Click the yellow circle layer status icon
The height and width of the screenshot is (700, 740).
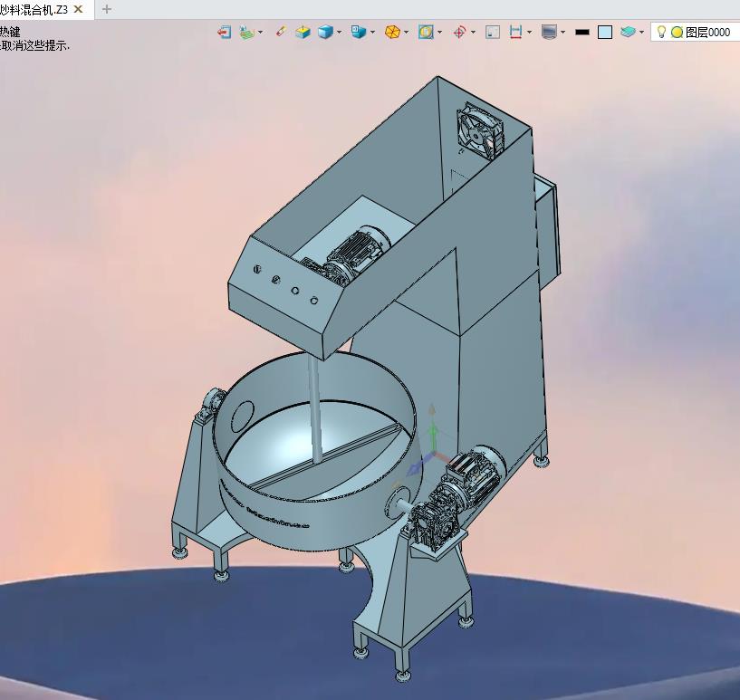pos(677,32)
